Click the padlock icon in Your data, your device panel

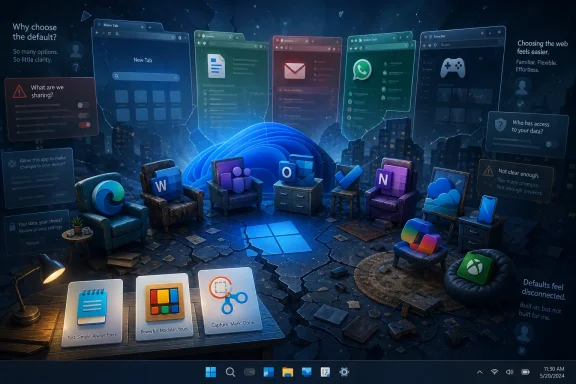click(12, 226)
